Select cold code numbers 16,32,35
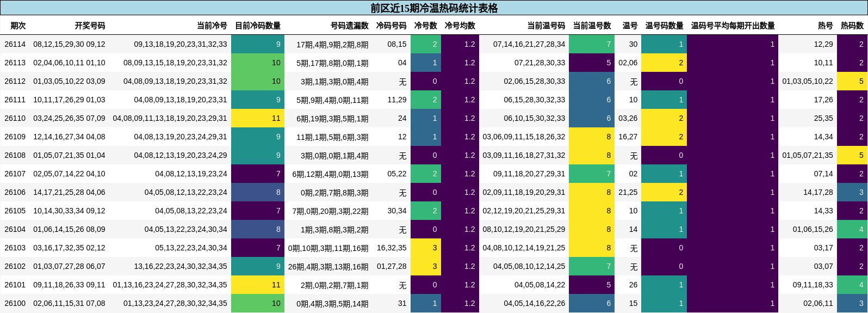Image resolution: width=868 pixels, height=313 pixels. [392, 248]
